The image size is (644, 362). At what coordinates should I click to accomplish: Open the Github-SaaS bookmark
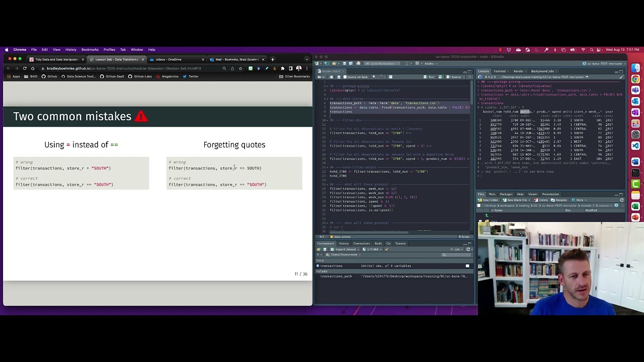click(112, 76)
